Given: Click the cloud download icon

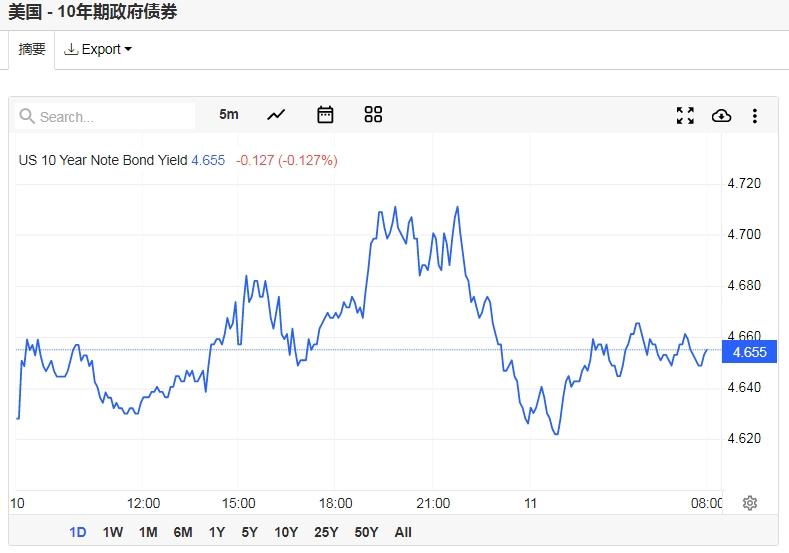Looking at the screenshot, I should (x=721, y=116).
